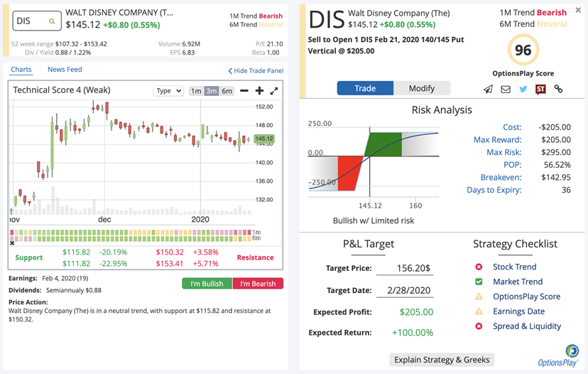This screenshot has width=588, height=374.
Task: Email the trade idea
Action: click(x=506, y=90)
